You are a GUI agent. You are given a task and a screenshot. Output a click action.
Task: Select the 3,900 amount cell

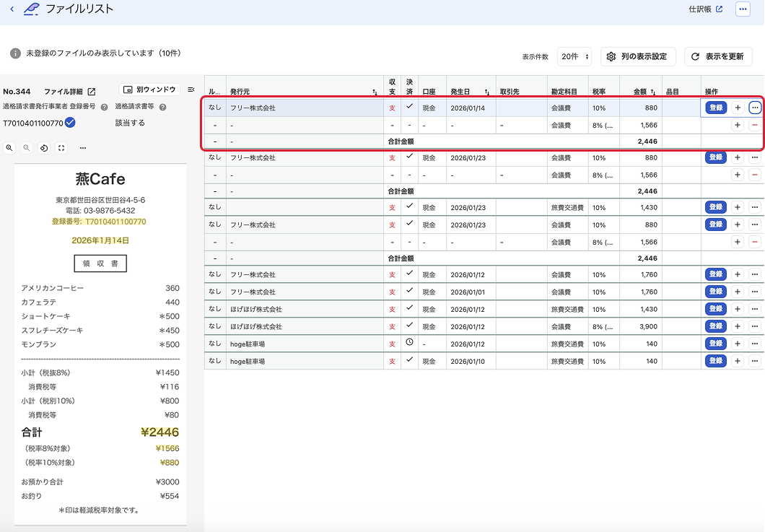tap(641, 326)
